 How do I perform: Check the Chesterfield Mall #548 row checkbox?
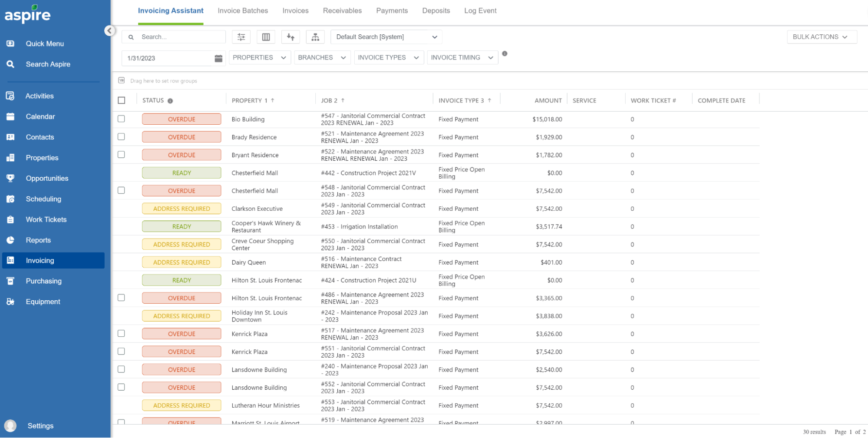(121, 190)
